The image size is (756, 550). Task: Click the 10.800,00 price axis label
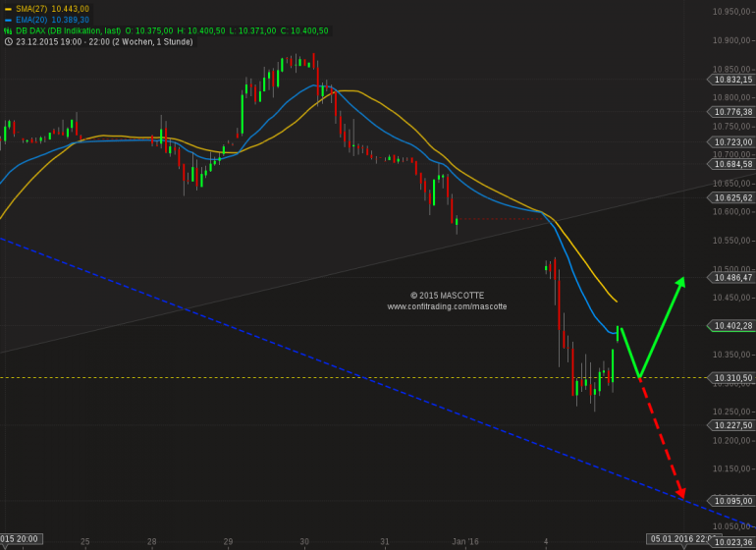pyautogui.click(x=732, y=98)
